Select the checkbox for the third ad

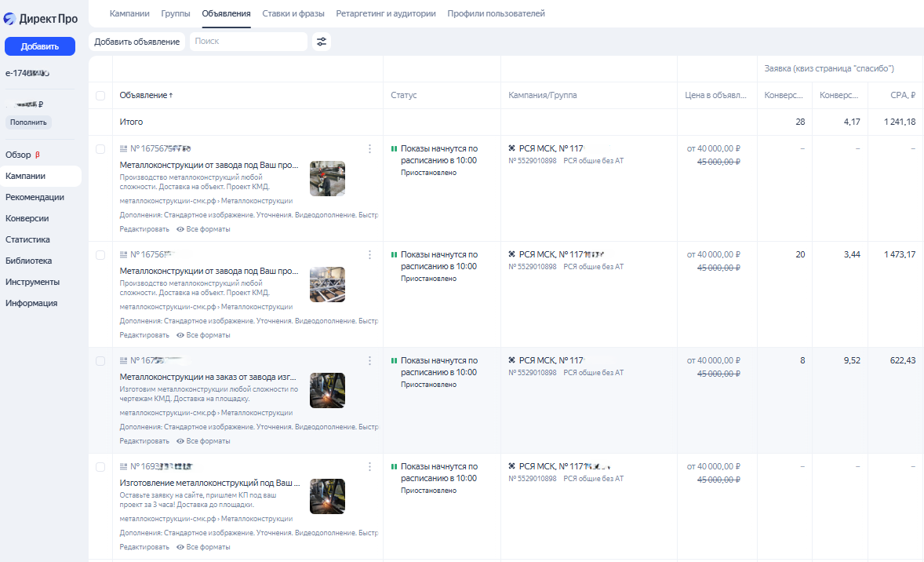point(100,361)
